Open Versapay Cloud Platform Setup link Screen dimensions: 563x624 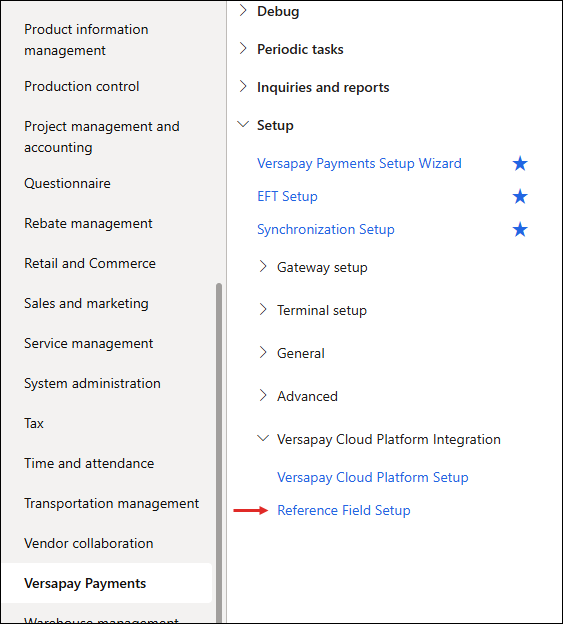[x=373, y=478]
